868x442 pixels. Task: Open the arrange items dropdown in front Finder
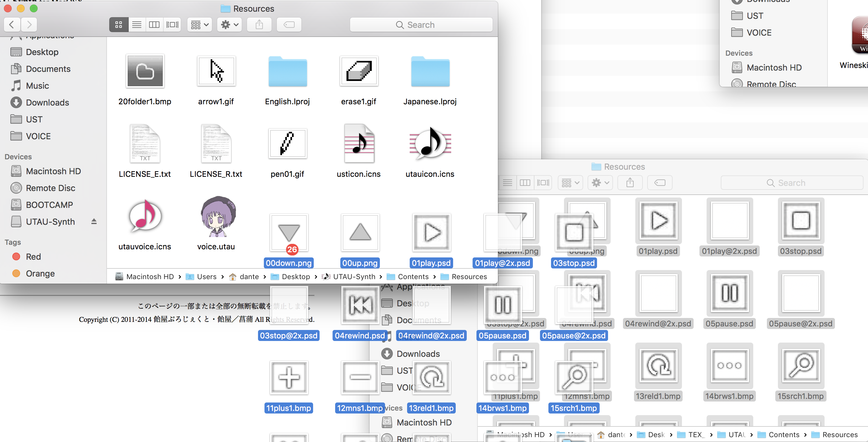[199, 25]
